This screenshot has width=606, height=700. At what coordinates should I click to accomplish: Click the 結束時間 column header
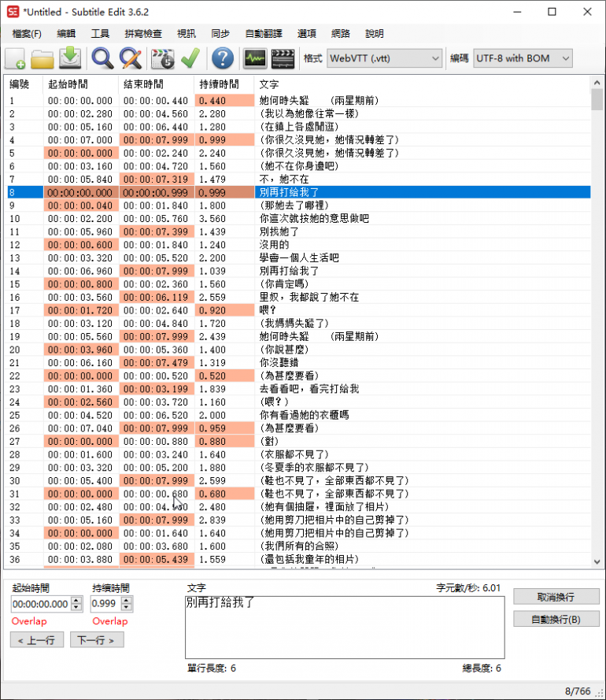coord(157,84)
